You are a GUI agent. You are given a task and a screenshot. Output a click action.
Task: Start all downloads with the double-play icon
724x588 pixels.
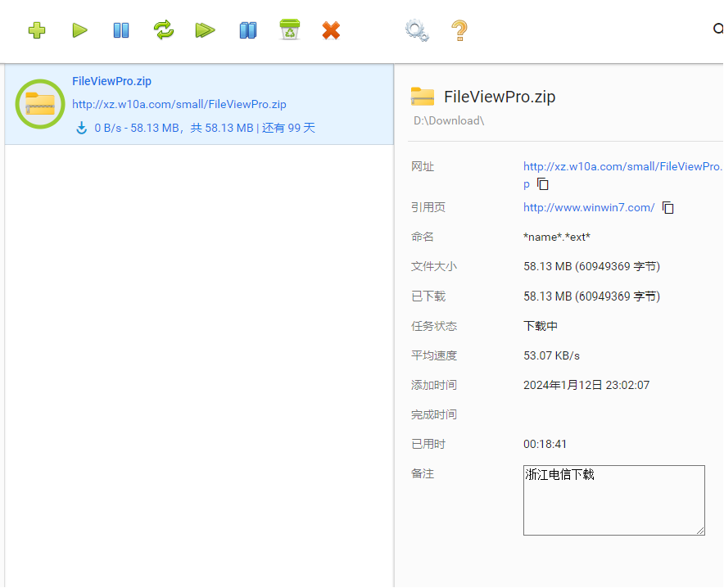(205, 30)
